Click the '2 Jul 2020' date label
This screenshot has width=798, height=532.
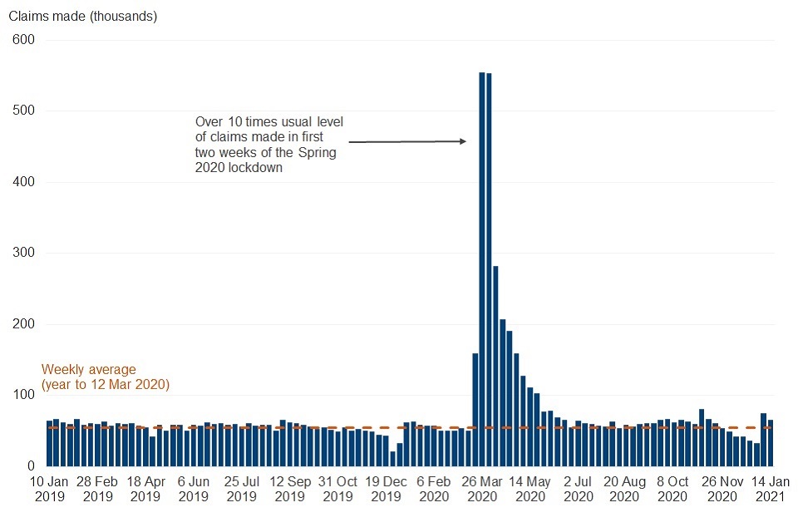(x=578, y=489)
